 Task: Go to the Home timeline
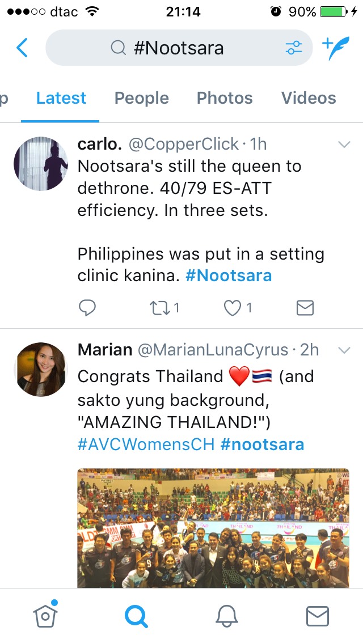(x=45, y=616)
